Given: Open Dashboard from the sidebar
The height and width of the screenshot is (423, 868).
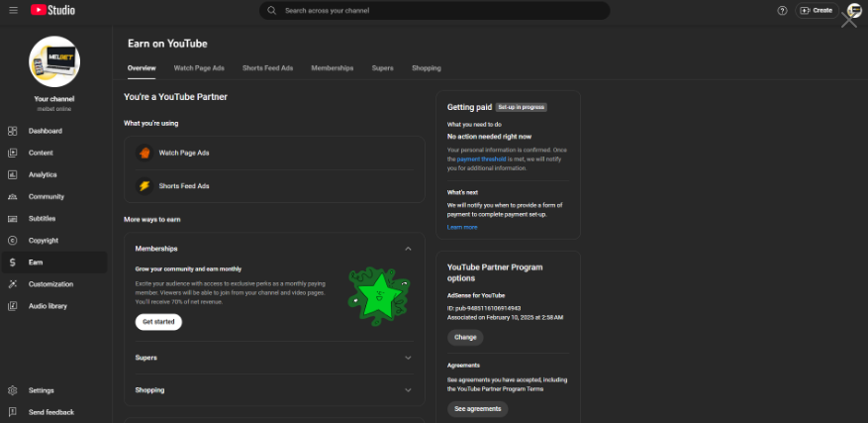Looking at the screenshot, I should (54, 131).
